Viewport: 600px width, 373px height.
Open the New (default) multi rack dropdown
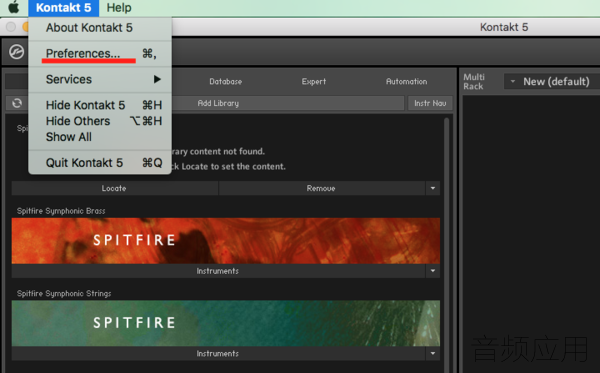click(x=552, y=81)
